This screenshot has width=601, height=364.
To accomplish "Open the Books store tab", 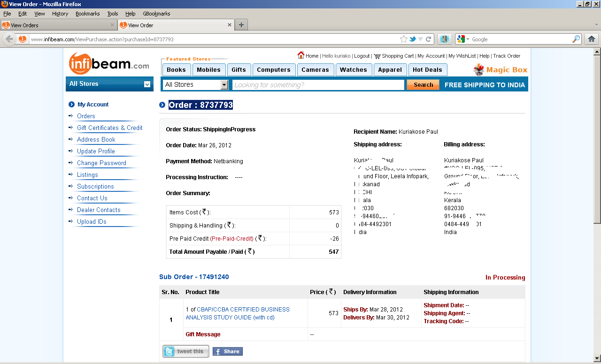I will 176,70.
